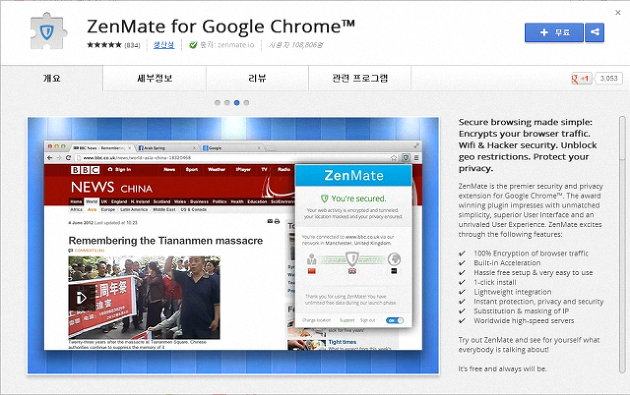Open the blue category link under the title
Viewport: 630px width, 395px height.
[164, 45]
